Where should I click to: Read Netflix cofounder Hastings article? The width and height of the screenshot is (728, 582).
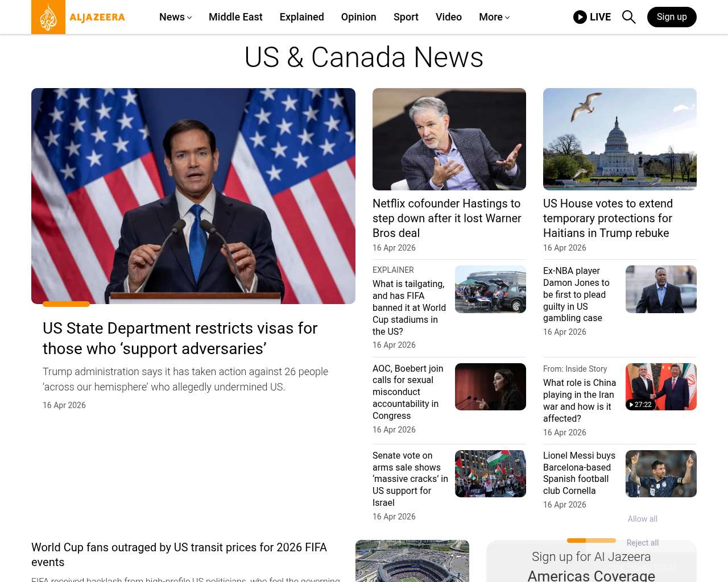446,218
